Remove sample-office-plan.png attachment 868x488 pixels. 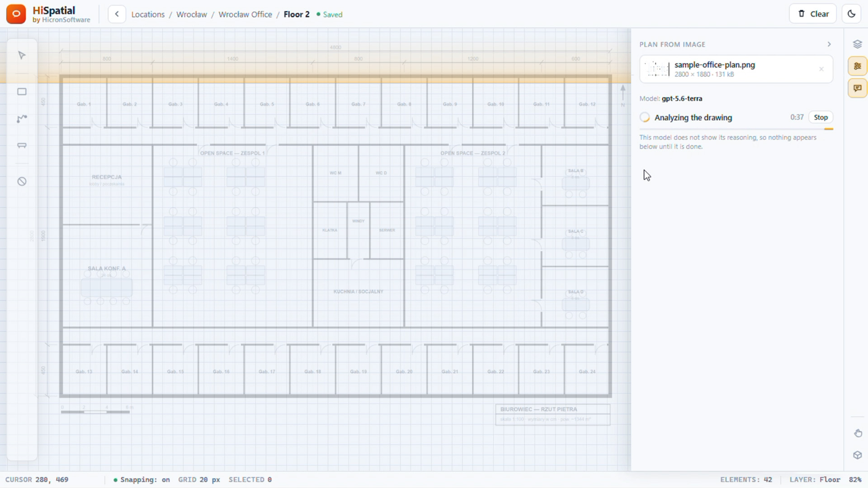coord(821,69)
